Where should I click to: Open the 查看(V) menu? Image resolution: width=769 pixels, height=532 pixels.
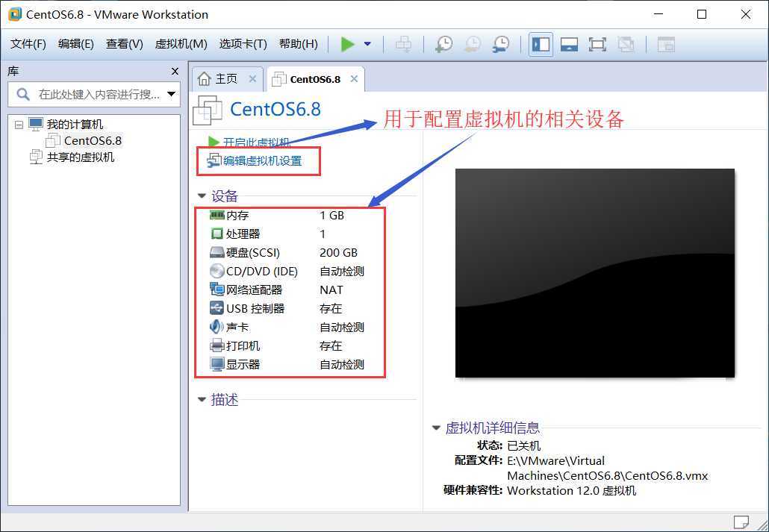pos(125,44)
